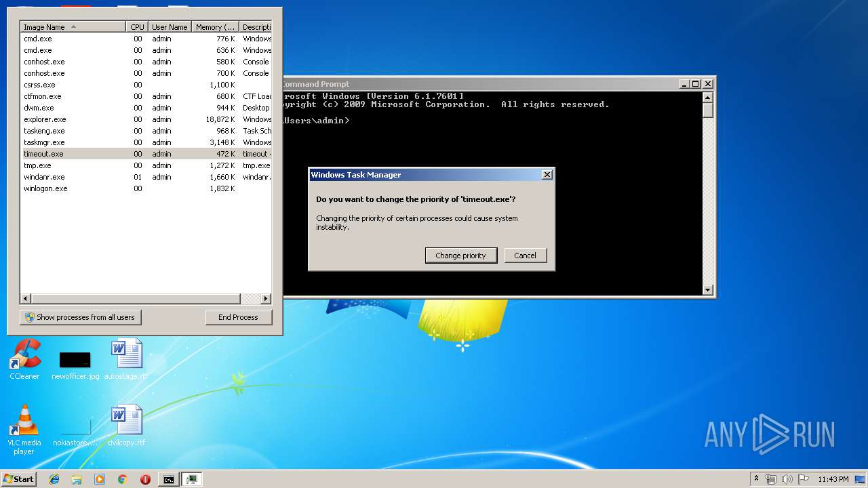Click End Process button

(x=238, y=317)
